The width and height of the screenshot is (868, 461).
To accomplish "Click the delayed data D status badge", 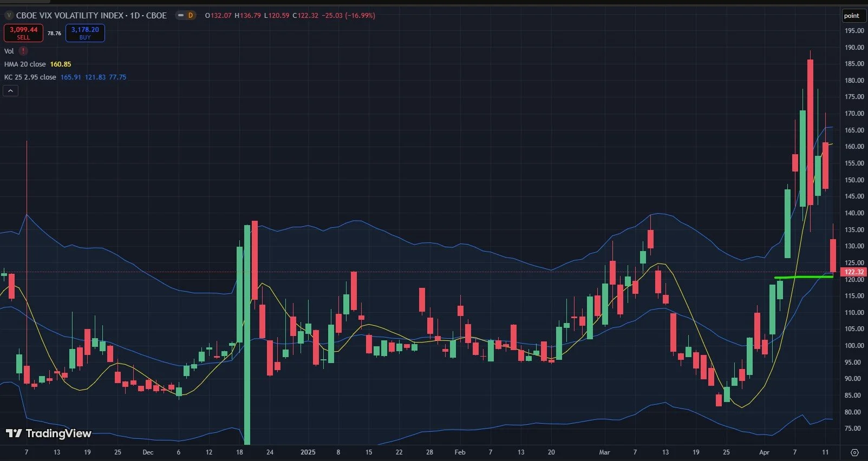I will pyautogui.click(x=186, y=16).
